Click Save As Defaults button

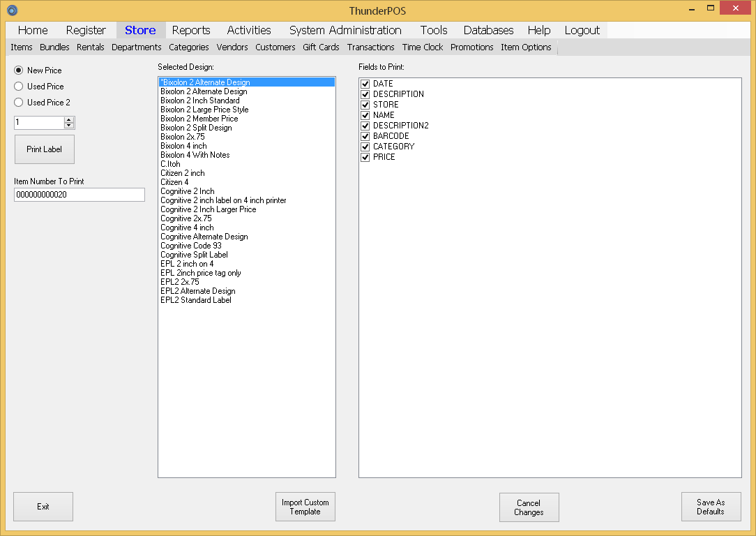711,507
